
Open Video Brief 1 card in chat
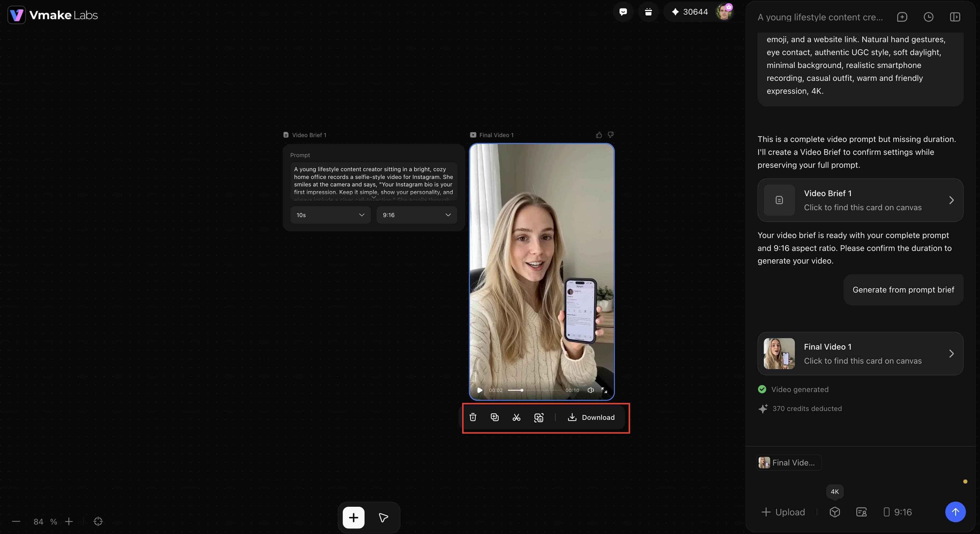coord(860,200)
